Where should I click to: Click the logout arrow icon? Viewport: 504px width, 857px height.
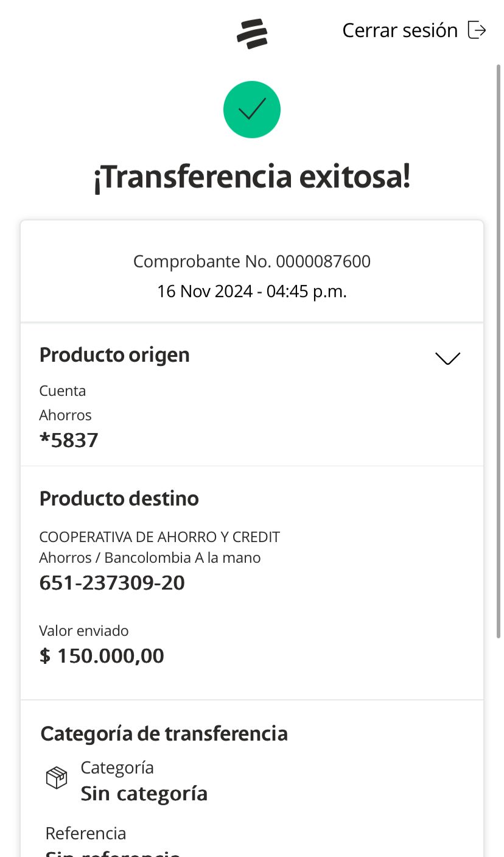point(477,30)
